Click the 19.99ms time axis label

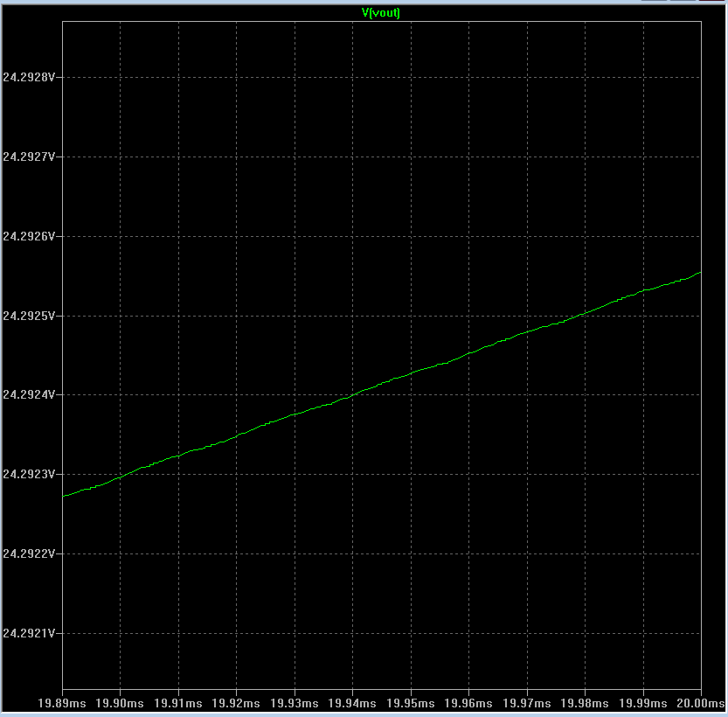pos(643,704)
